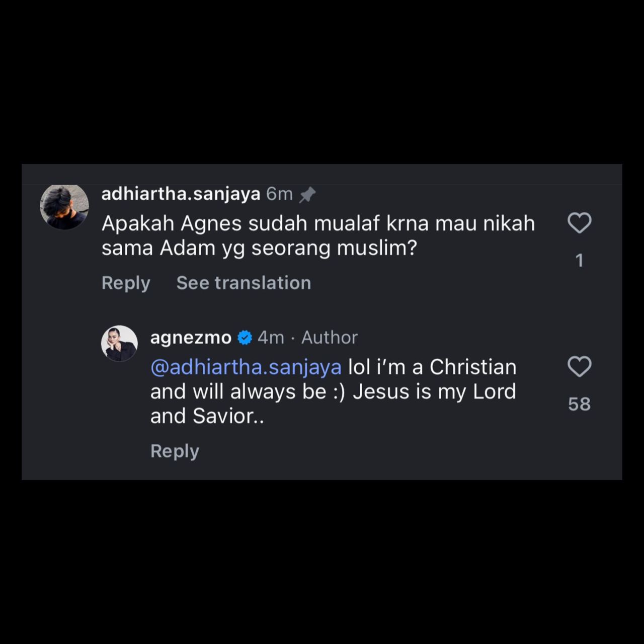Click the reply text "Jesus is my Lord"
Viewport: 644px width, 644px height.
(434, 391)
